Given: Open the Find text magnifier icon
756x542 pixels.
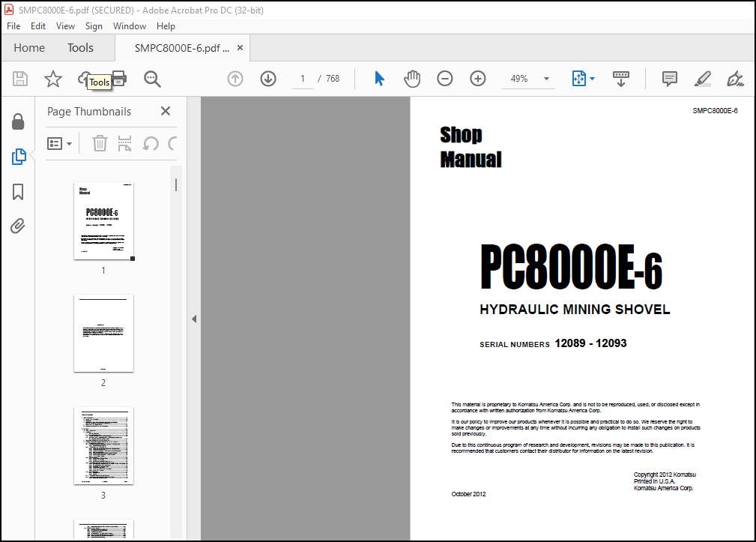Looking at the screenshot, I should (x=152, y=79).
